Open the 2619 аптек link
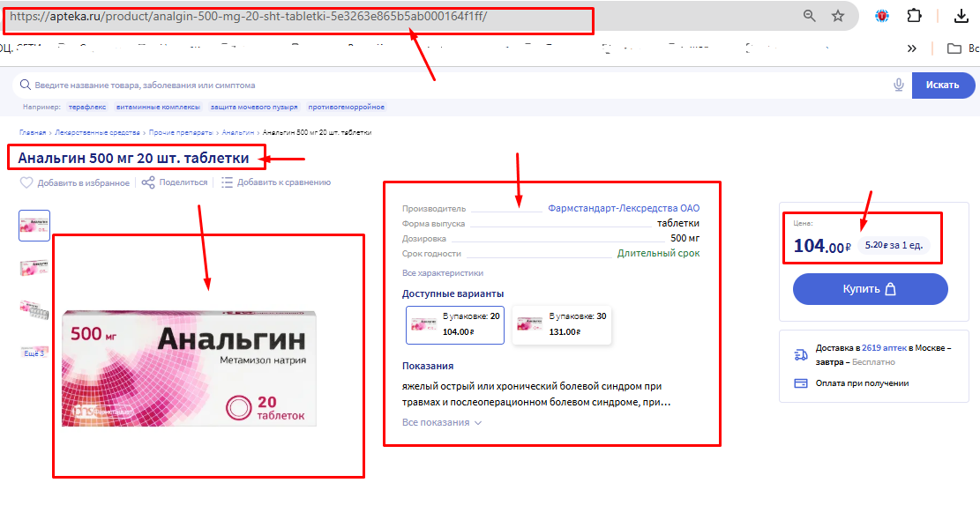This screenshot has width=980, height=520. pos(884,348)
